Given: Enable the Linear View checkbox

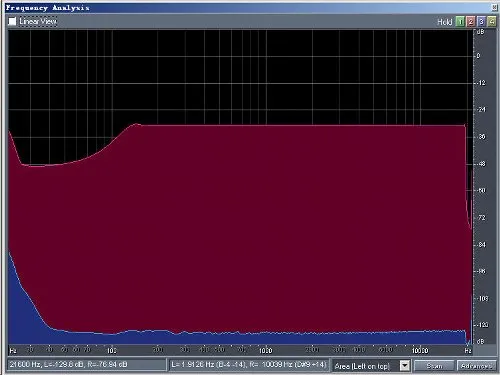Looking at the screenshot, I should (12, 21).
